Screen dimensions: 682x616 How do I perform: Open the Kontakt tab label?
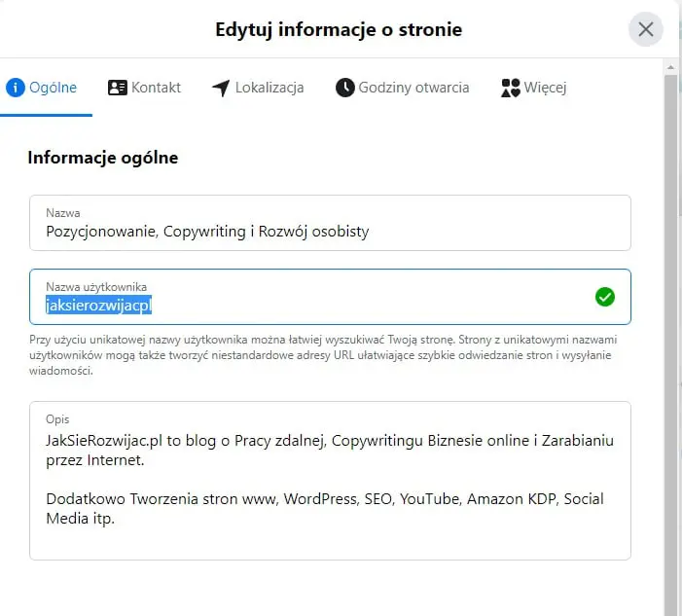[156, 88]
